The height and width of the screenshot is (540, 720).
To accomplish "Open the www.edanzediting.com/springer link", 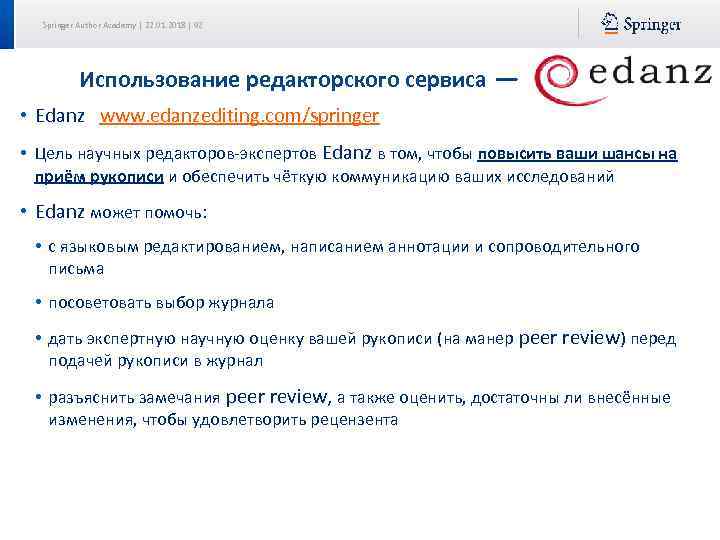I will coord(239,116).
